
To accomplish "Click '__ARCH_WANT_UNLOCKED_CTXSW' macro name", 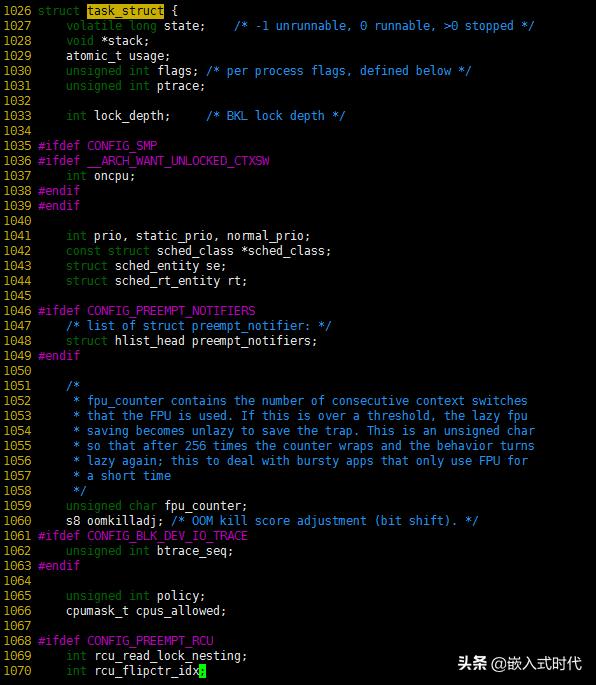I will pyautogui.click(x=178, y=161).
